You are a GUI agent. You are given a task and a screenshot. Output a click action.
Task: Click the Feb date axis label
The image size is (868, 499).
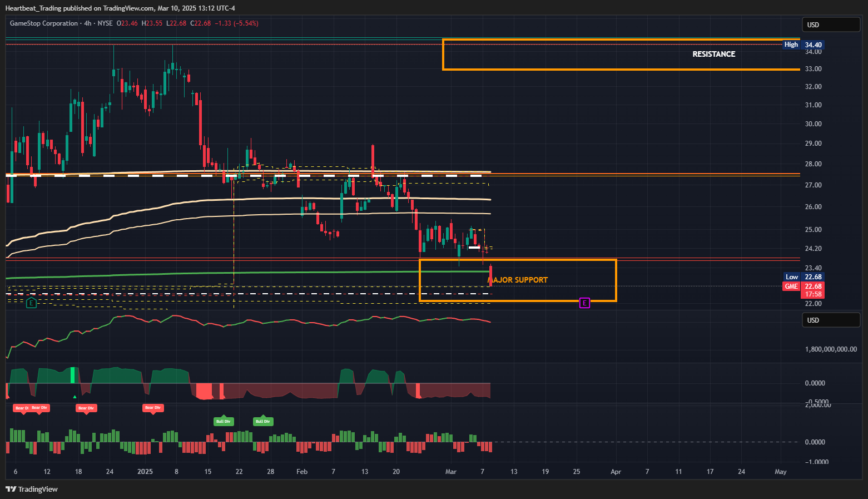[x=302, y=472]
